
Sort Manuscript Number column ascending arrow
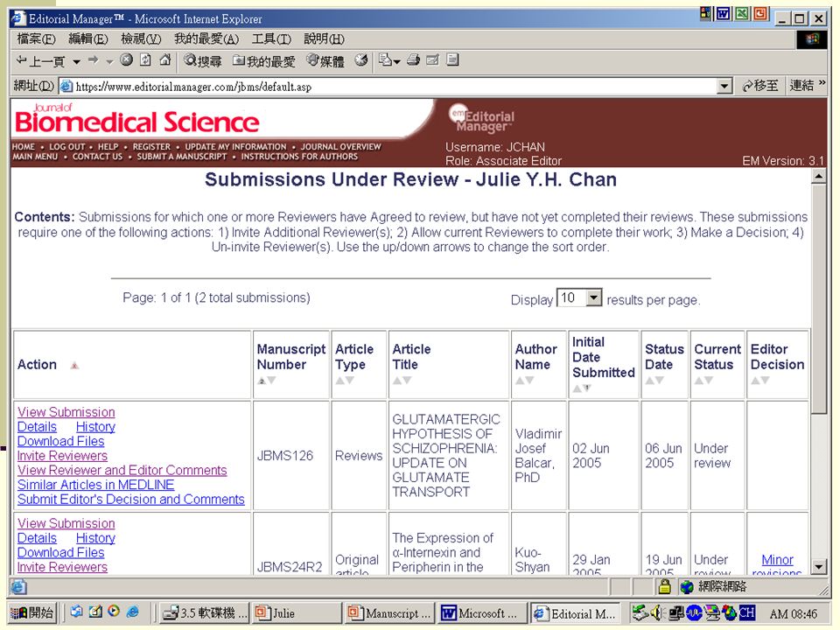pos(262,381)
